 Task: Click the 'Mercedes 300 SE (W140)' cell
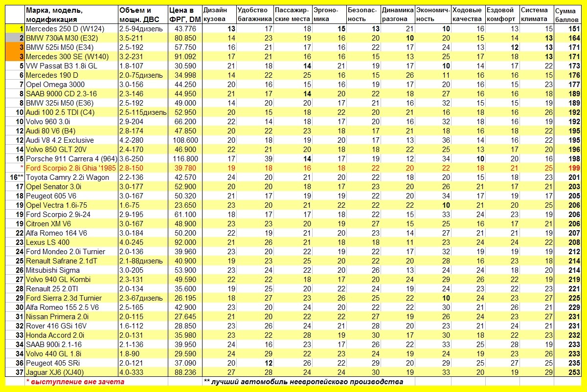click(71, 57)
